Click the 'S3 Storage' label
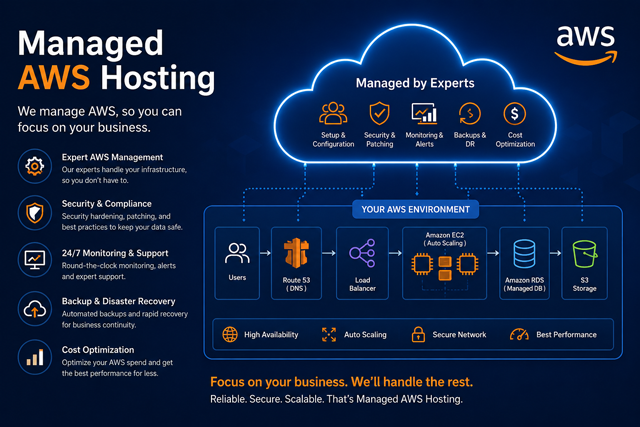This screenshot has width=640, height=427. tap(584, 284)
